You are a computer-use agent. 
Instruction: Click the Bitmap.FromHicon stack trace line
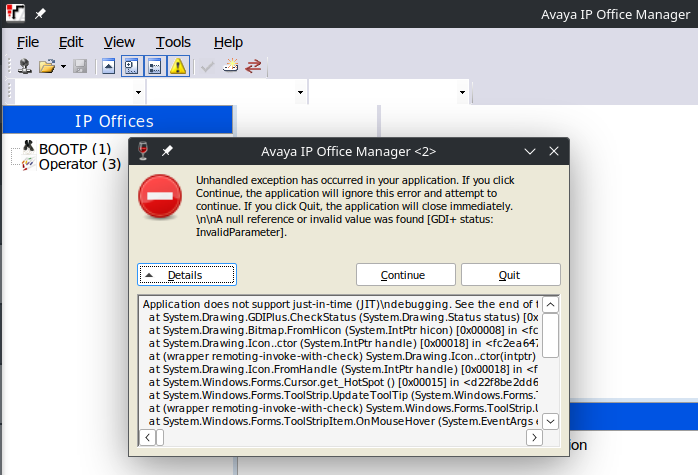pos(343,330)
